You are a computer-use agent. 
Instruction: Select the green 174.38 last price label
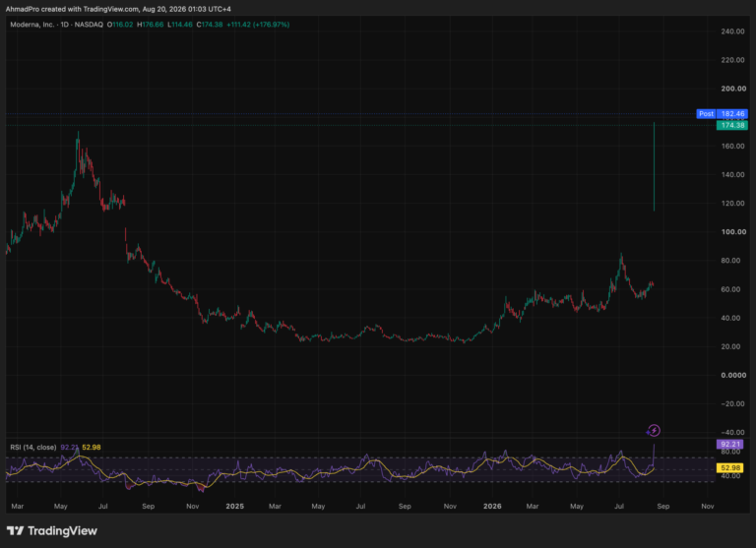pyautogui.click(x=732, y=125)
